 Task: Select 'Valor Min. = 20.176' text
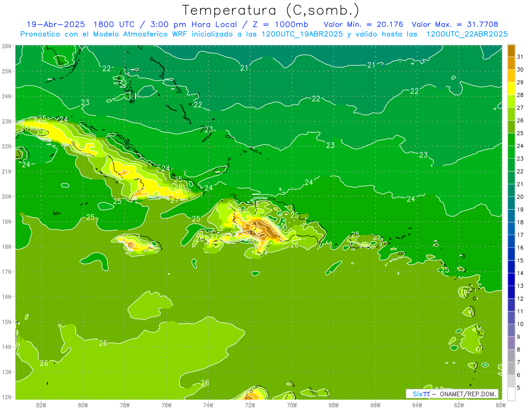point(364,24)
